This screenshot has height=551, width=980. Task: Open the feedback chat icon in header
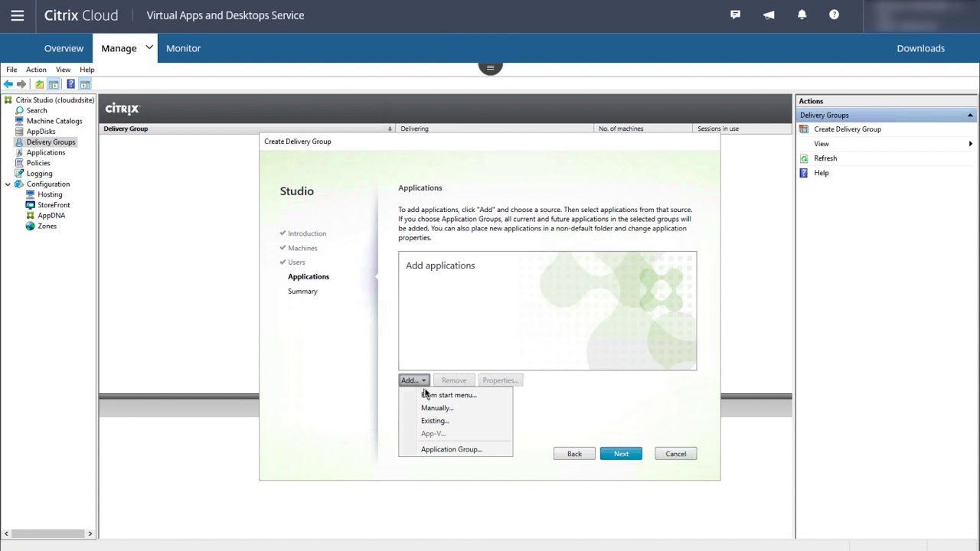(736, 15)
